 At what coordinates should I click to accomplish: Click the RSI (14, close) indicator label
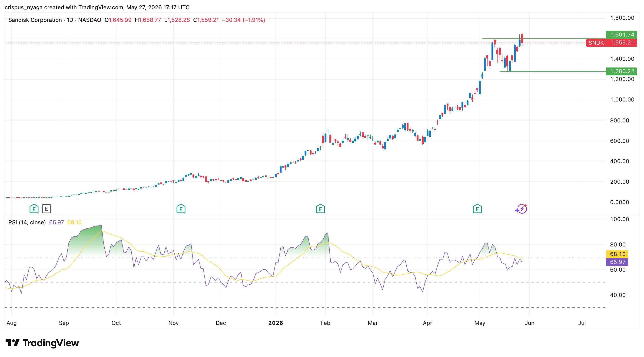click(x=27, y=222)
